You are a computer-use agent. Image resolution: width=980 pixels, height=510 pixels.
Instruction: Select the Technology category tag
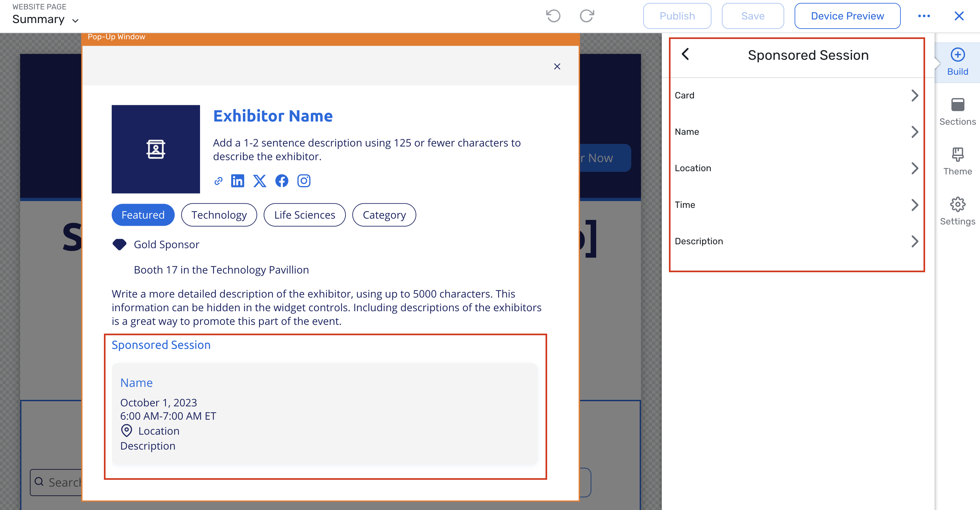click(x=219, y=215)
